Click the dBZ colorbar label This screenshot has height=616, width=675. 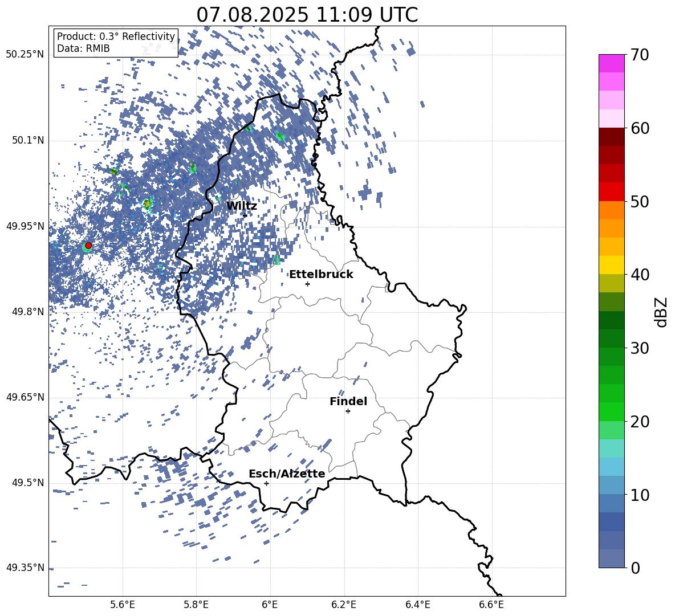661,312
